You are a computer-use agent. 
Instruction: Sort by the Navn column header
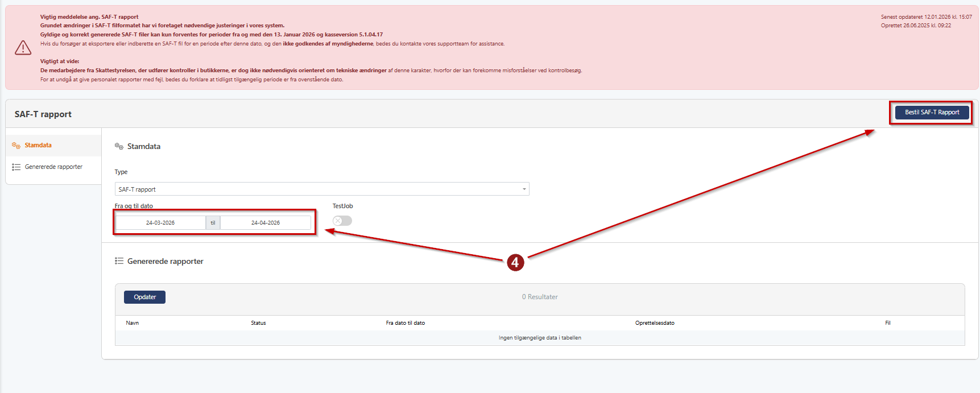pos(133,323)
